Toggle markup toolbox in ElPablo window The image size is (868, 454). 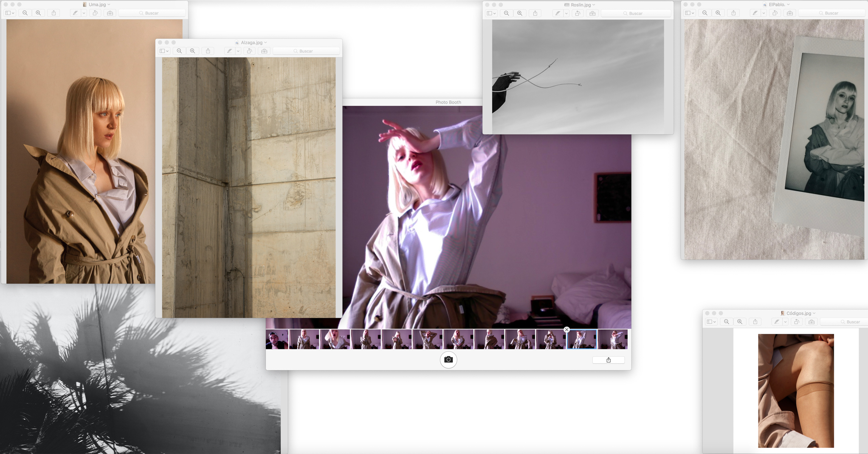click(790, 13)
